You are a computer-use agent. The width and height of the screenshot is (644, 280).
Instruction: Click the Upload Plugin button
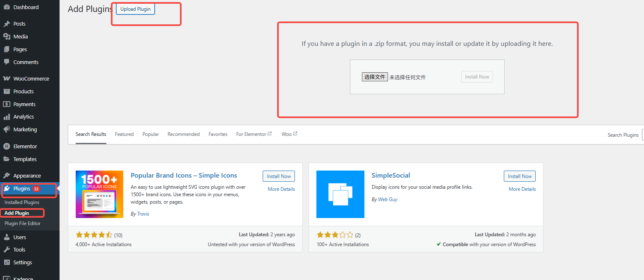coord(135,9)
